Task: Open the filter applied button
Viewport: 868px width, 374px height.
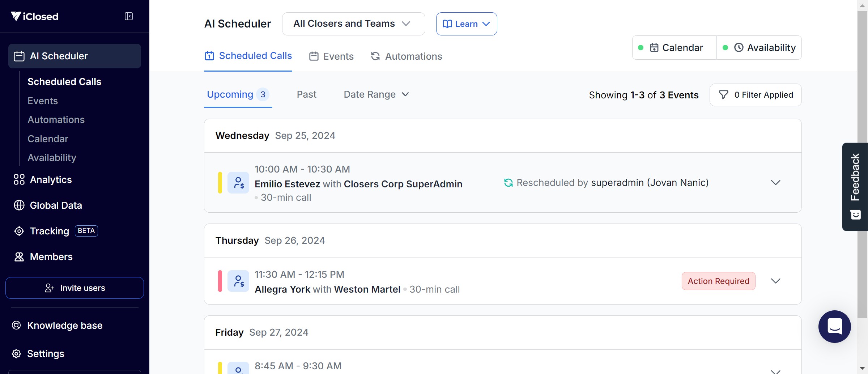Action: 756,95
